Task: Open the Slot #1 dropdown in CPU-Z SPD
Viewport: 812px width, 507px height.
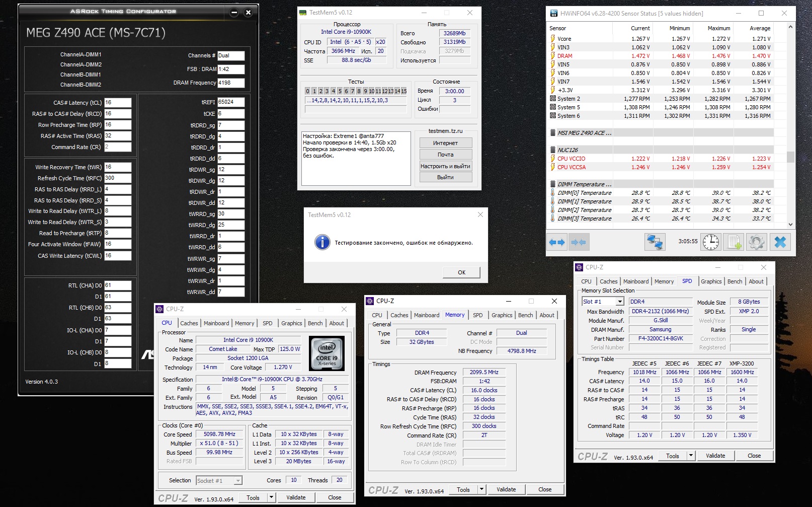Action: point(620,302)
